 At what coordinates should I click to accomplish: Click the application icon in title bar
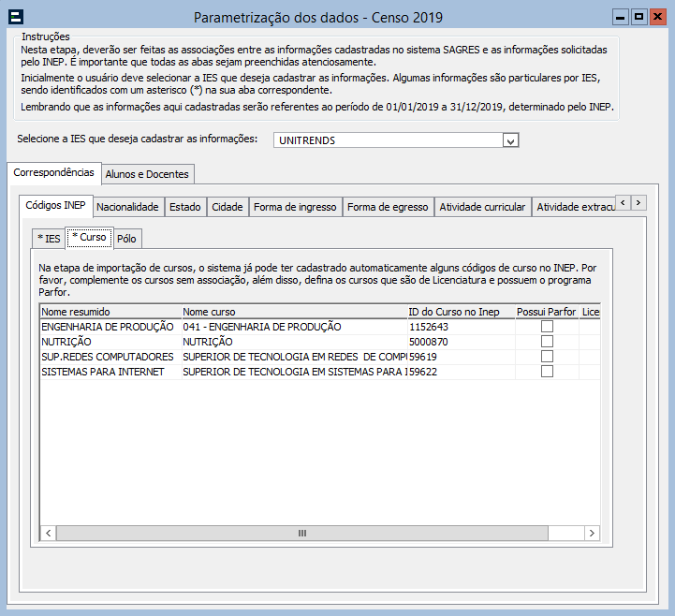point(16,17)
